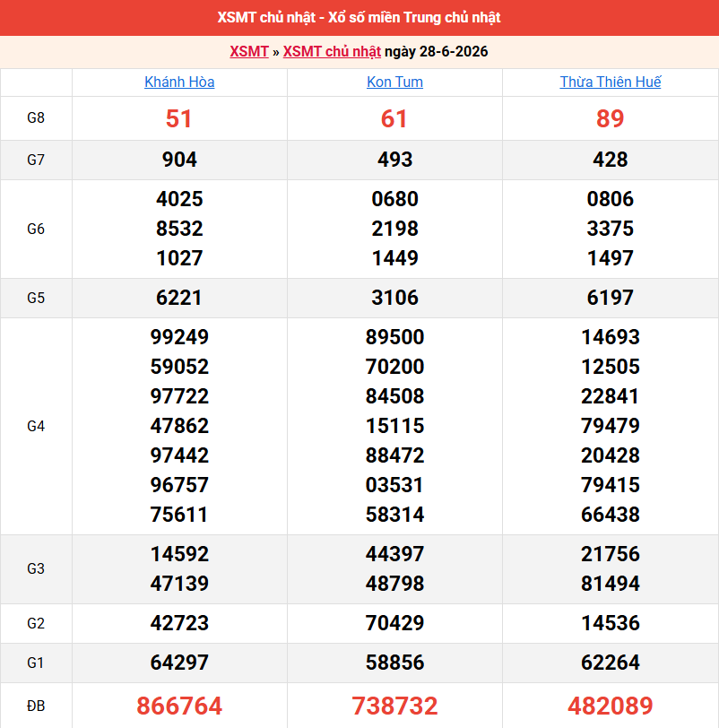Select Thừa Thiên Huế G2 number 14536
The height and width of the screenshot is (728, 719).
(x=610, y=623)
